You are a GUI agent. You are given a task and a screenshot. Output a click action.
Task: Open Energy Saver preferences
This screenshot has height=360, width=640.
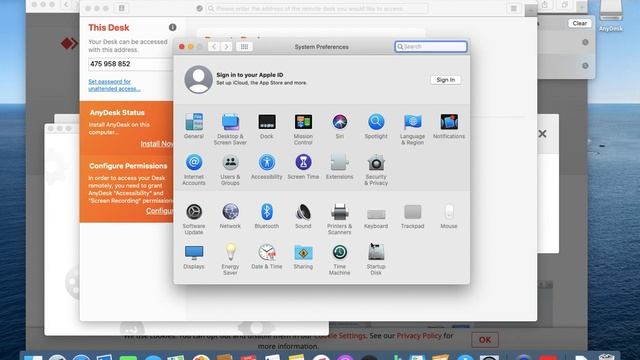[230, 259]
